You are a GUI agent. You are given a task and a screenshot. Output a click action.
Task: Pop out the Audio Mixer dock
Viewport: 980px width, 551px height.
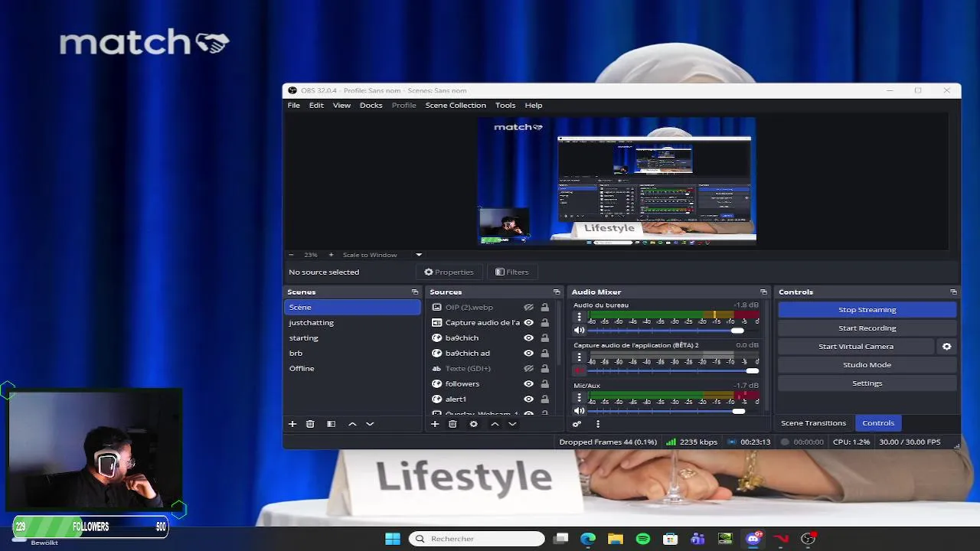pos(763,292)
